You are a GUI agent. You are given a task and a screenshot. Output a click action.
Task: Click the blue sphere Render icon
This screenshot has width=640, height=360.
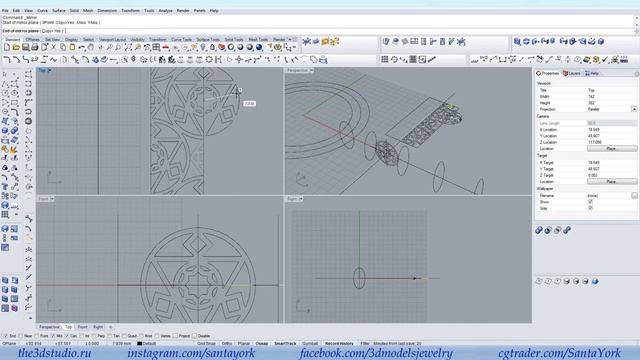point(259,47)
